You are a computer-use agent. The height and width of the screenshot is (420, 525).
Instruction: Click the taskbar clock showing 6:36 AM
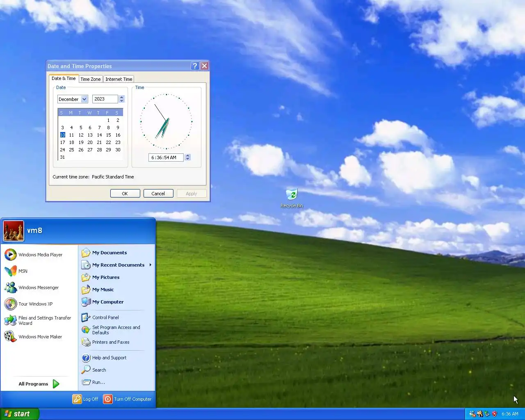[510, 414]
